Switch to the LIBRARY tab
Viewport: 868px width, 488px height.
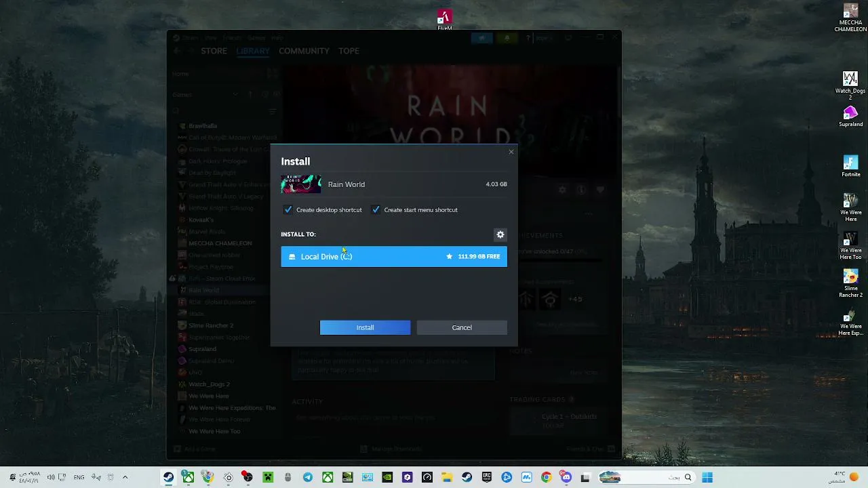coord(253,51)
